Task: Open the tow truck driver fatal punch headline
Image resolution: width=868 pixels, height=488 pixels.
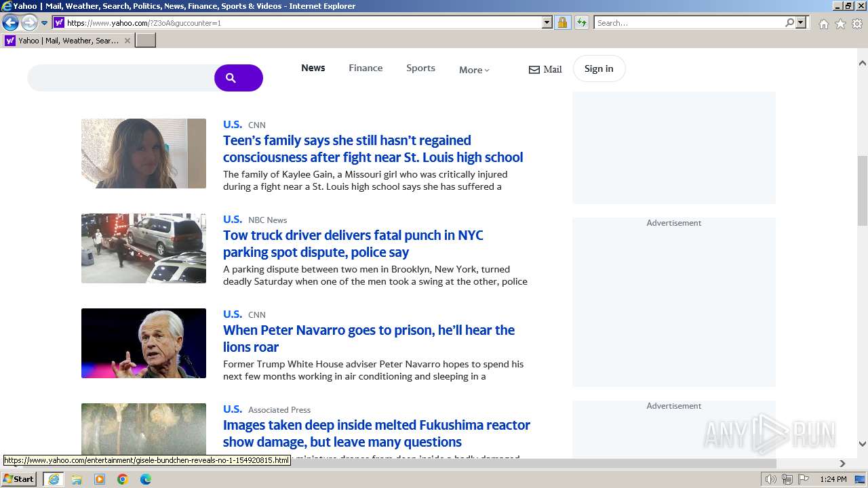Action: 353,243
